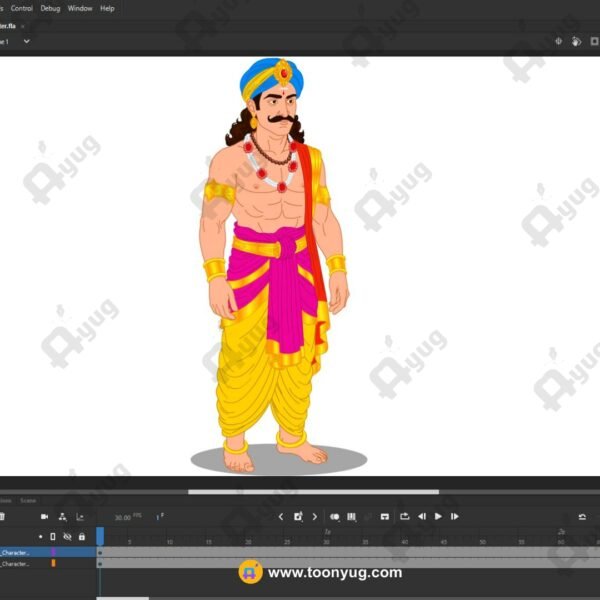Toggle show all layers as outlines
This screenshot has width=600, height=600.
click(53, 536)
